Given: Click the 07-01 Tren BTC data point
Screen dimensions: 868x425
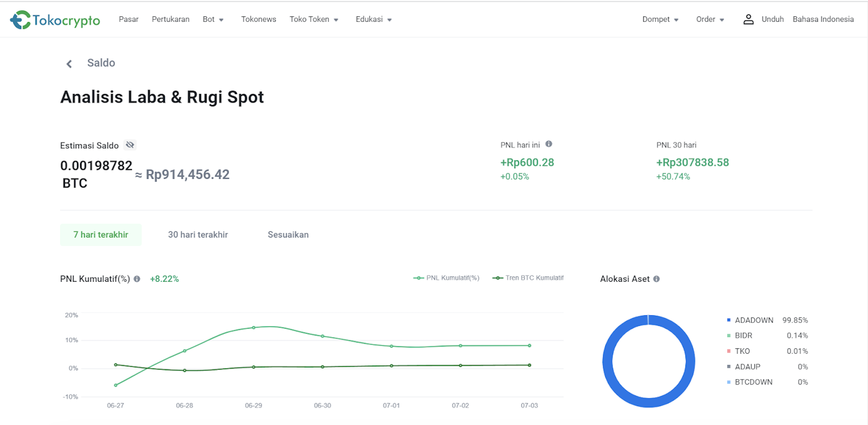Looking at the screenshot, I should click(391, 366).
